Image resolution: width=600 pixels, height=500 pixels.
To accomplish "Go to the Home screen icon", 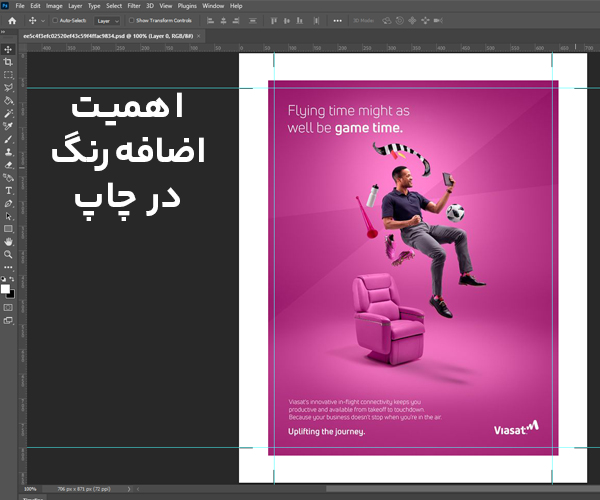I will pyautogui.click(x=12, y=21).
